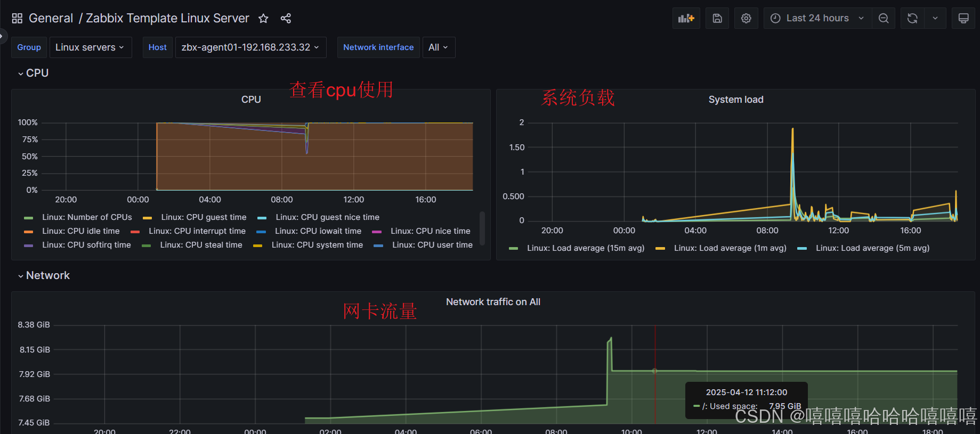
Task: Click the network traffic graph hover point
Action: point(655,371)
